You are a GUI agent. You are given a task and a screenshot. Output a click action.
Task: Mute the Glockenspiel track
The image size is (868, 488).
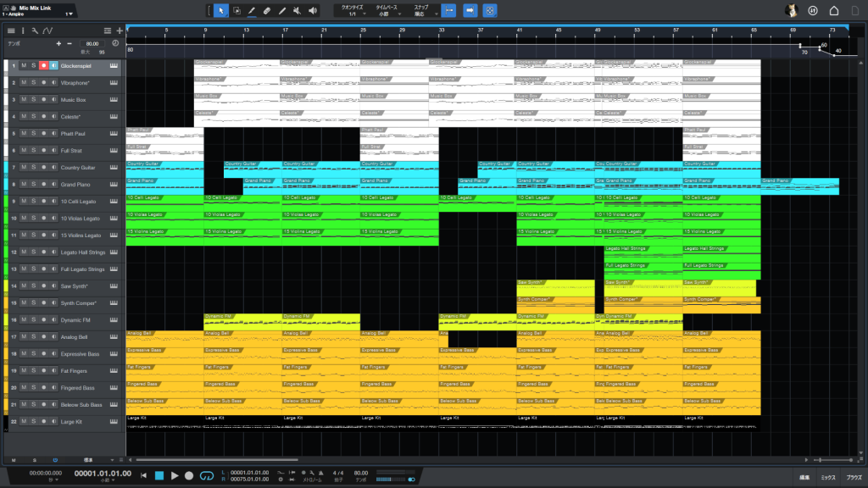(24, 65)
